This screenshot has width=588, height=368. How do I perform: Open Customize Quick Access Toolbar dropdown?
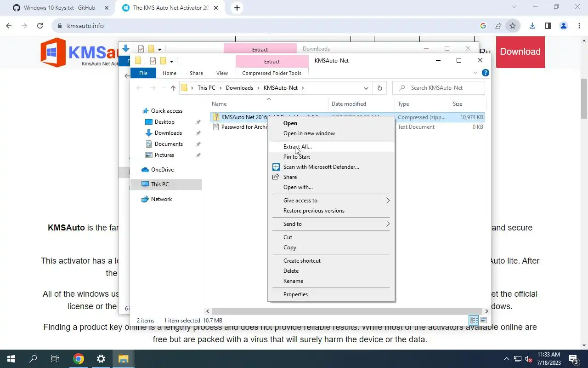pyautogui.click(x=171, y=61)
